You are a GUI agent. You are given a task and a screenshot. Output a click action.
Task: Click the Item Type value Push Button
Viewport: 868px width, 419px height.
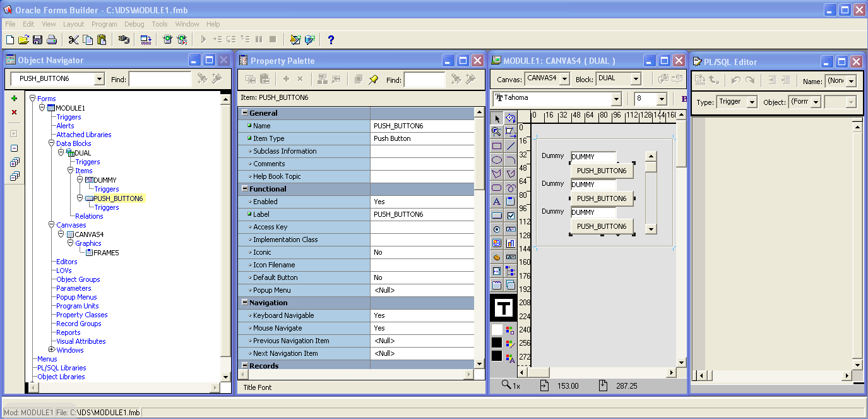[x=422, y=138]
